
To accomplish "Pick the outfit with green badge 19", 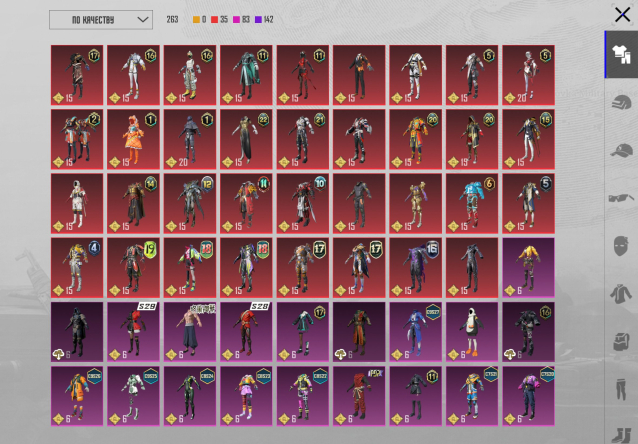I will coord(133,266).
